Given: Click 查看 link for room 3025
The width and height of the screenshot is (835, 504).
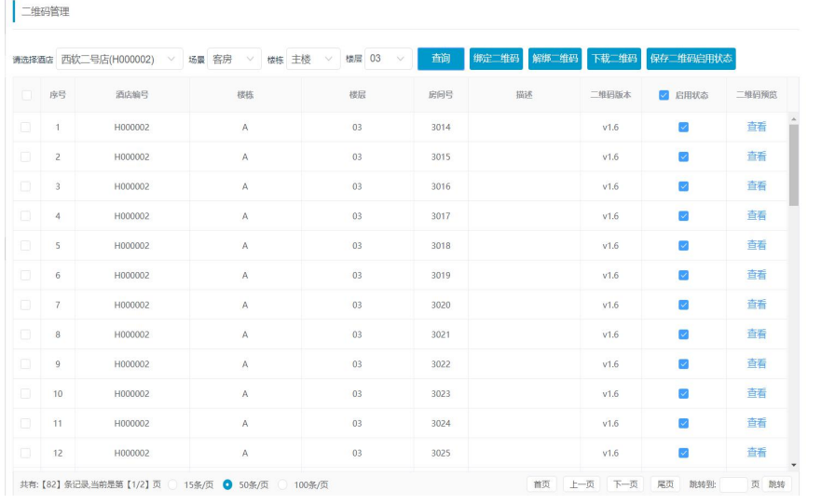Looking at the screenshot, I should 756,453.
